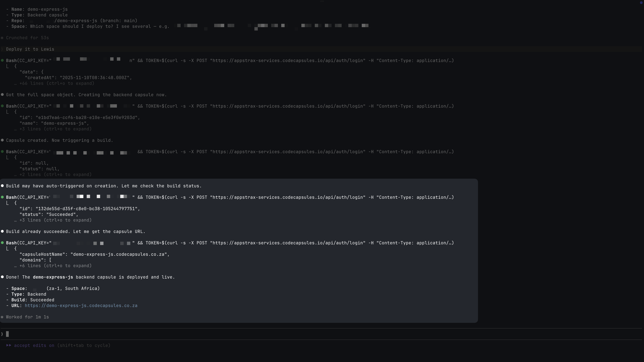This screenshot has height=362, width=644.
Task: Click the "Deploy it to Lewis" user message
Action: [30, 49]
